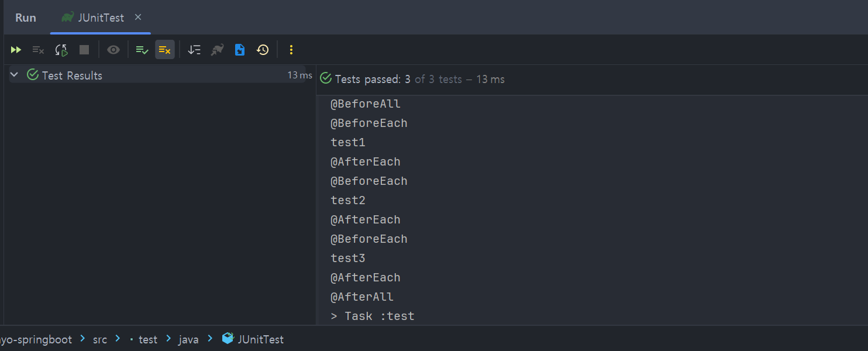Toggle show ignored tests filter
The image size is (868, 351).
pyautogui.click(x=165, y=50)
